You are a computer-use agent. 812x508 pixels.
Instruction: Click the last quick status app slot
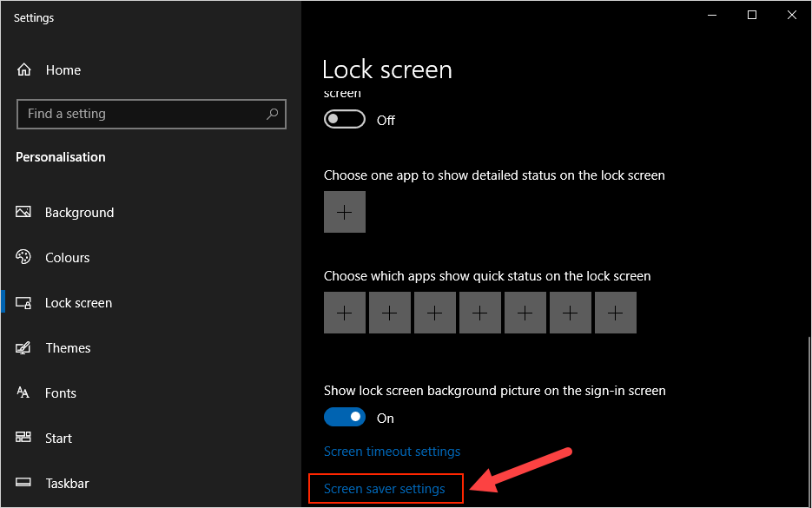[616, 313]
